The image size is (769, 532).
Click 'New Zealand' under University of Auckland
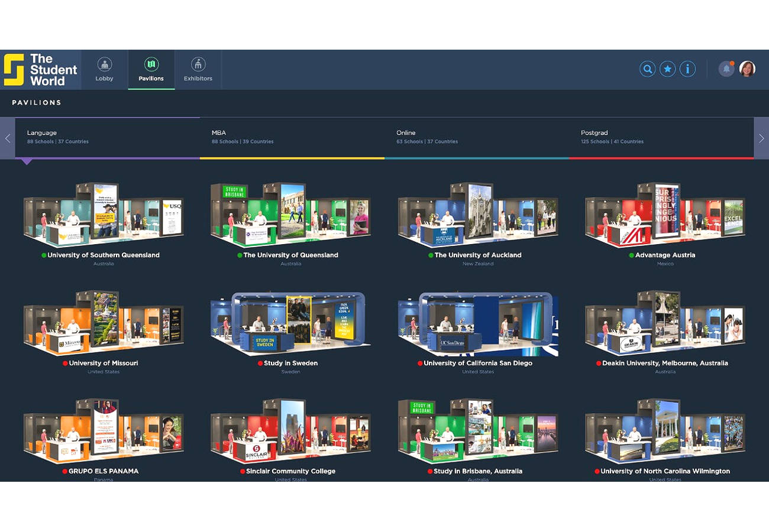pos(478,264)
